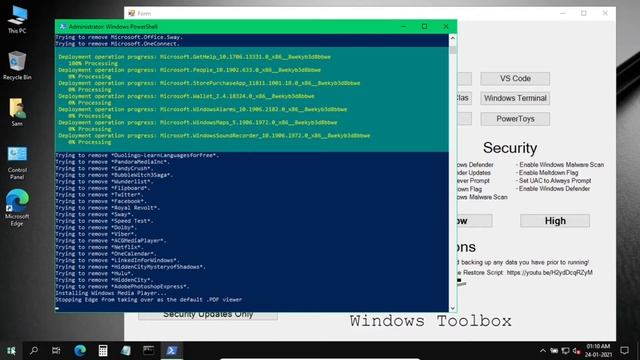The height and width of the screenshot is (360, 640).
Task: Maximize the PowerShell window
Action: (424, 27)
